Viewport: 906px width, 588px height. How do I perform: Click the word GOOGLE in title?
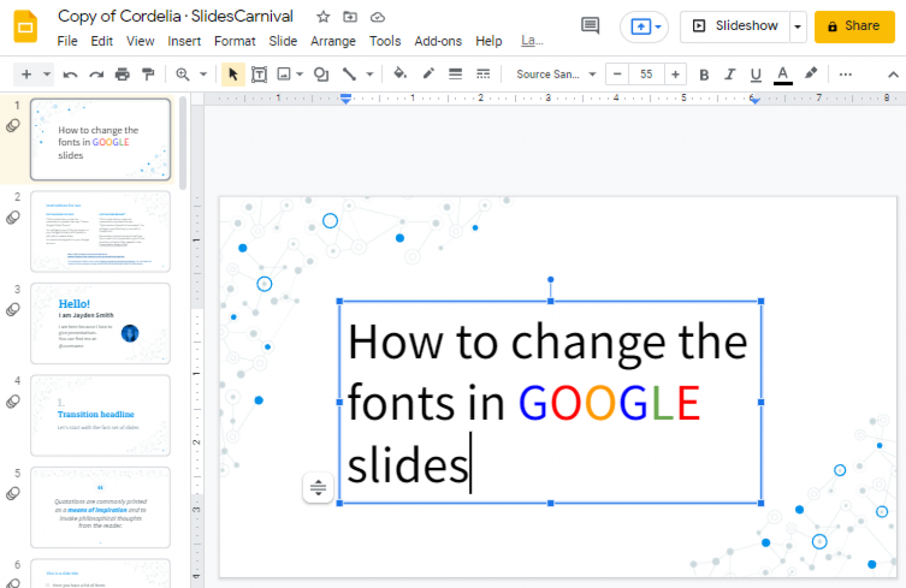tap(609, 403)
